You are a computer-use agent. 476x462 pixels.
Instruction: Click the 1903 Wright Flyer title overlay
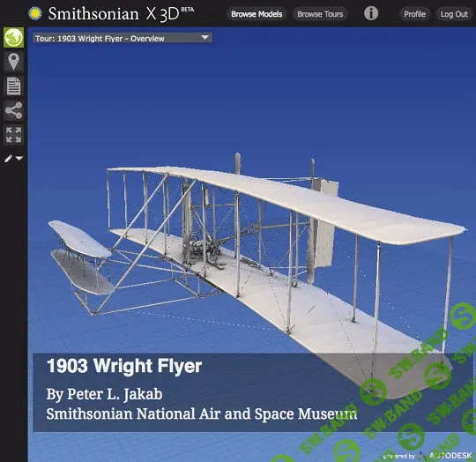point(124,366)
